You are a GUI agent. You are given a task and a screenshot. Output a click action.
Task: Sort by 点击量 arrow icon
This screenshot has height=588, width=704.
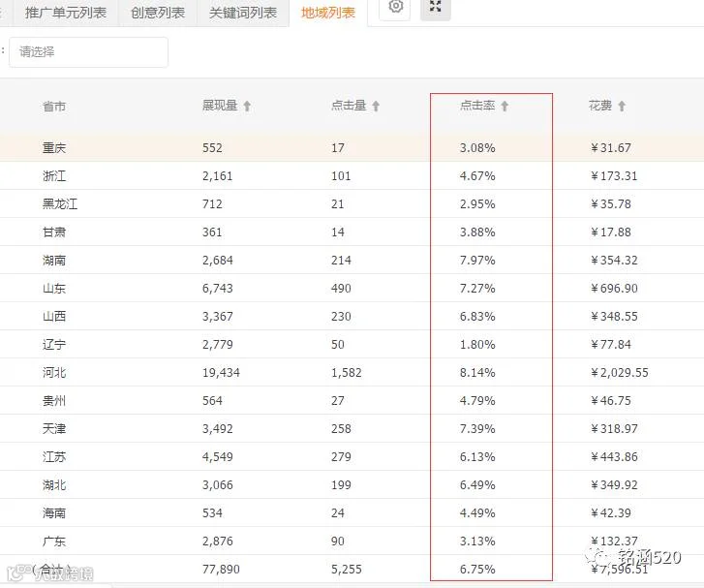(376, 106)
